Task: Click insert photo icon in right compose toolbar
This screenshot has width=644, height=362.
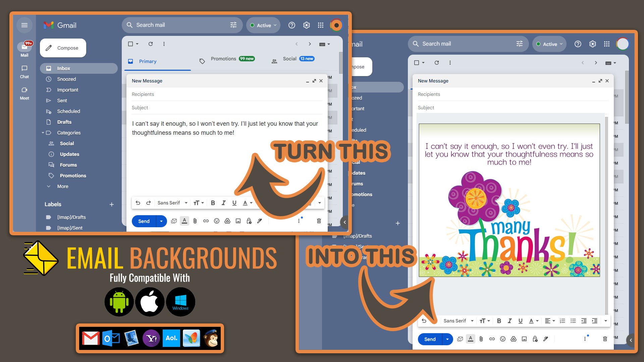Action: pyautogui.click(x=524, y=339)
